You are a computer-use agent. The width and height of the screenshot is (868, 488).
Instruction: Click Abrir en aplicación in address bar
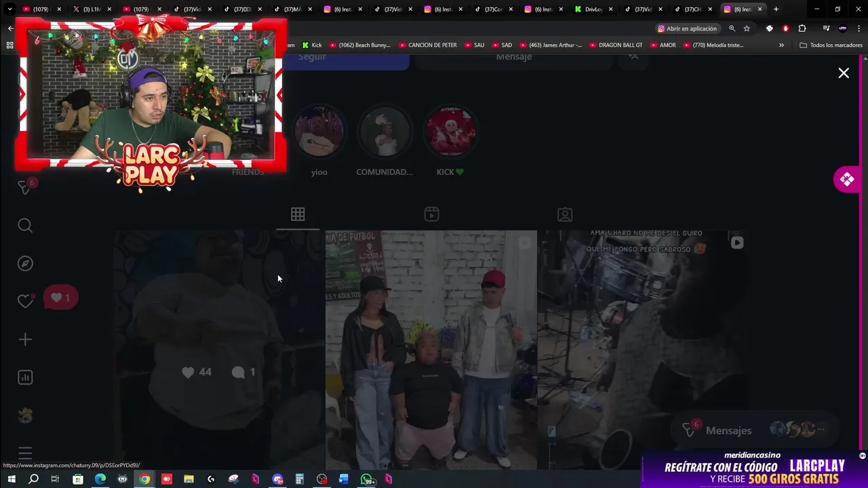pos(687,28)
